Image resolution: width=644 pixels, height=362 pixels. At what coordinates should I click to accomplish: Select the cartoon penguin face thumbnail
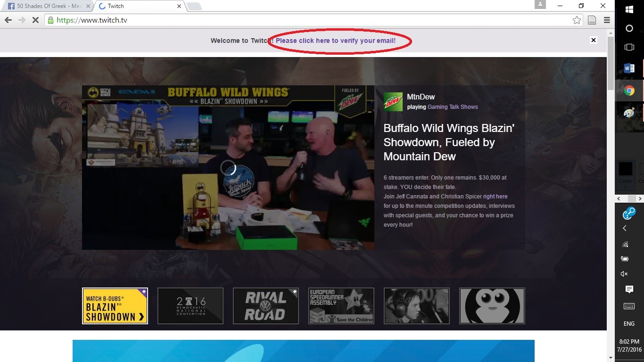[492, 306]
